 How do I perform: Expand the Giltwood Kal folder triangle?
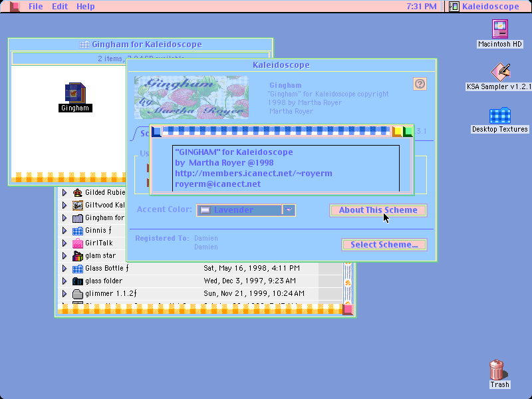[x=65, y=205]
